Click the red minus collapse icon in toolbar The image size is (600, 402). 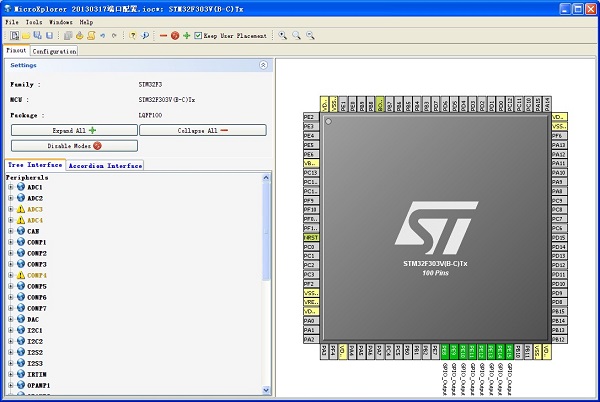[x=164, y=36]
